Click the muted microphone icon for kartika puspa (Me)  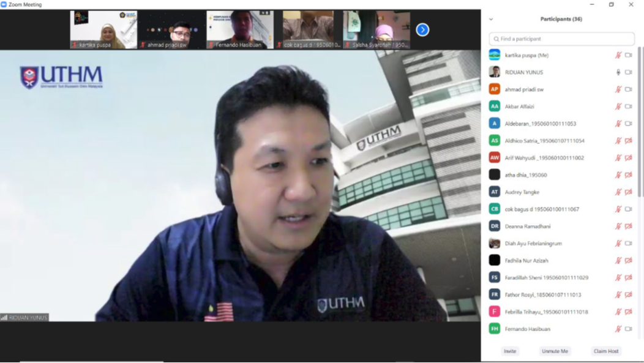pos(618,55)
